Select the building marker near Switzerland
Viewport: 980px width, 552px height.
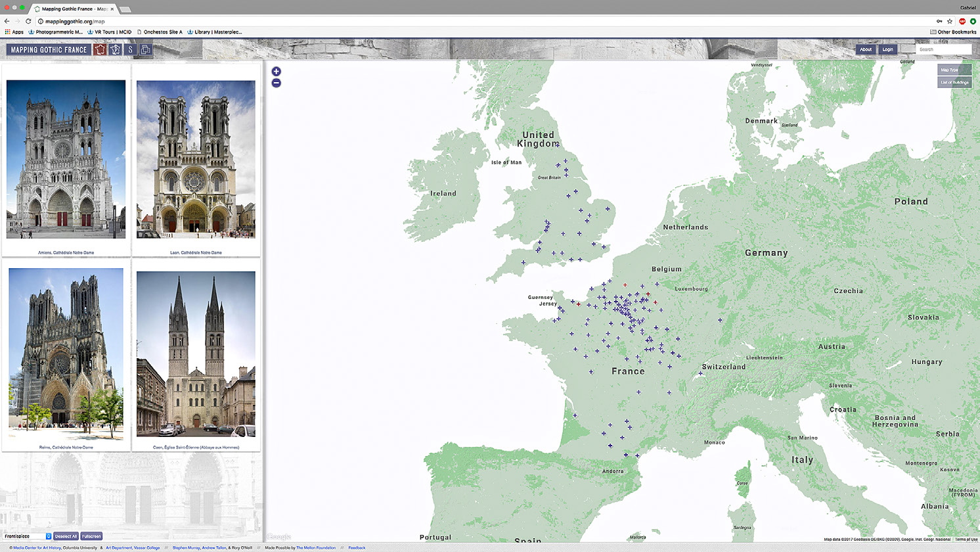pos(701,374)
